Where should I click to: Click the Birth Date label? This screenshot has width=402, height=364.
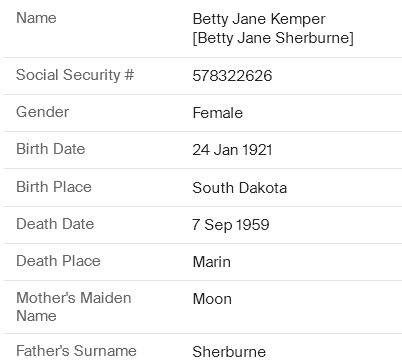(51, 149)
